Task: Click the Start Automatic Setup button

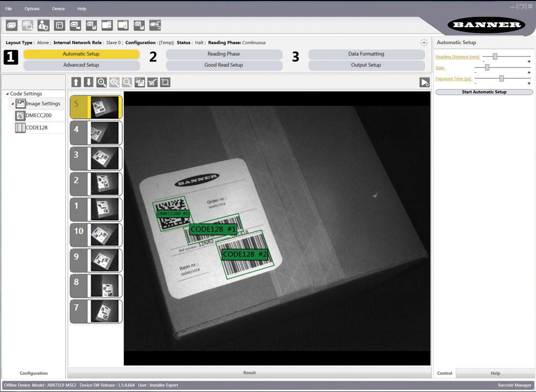Action: point(484,92)
